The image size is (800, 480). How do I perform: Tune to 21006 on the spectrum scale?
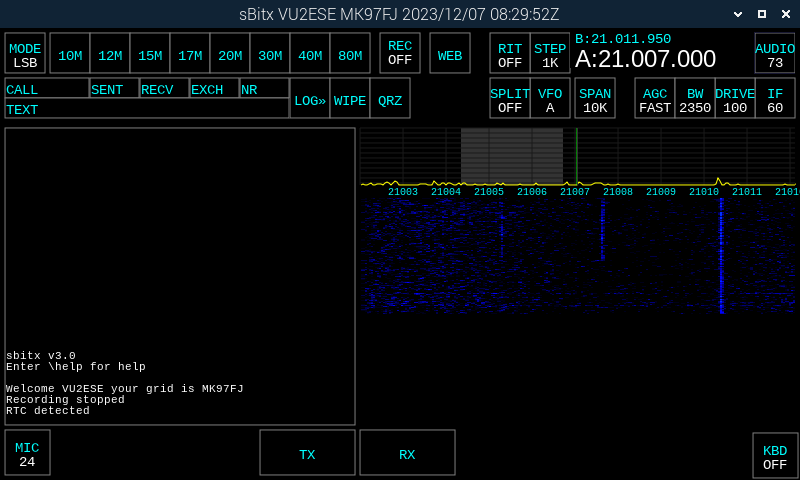point(532,192)
